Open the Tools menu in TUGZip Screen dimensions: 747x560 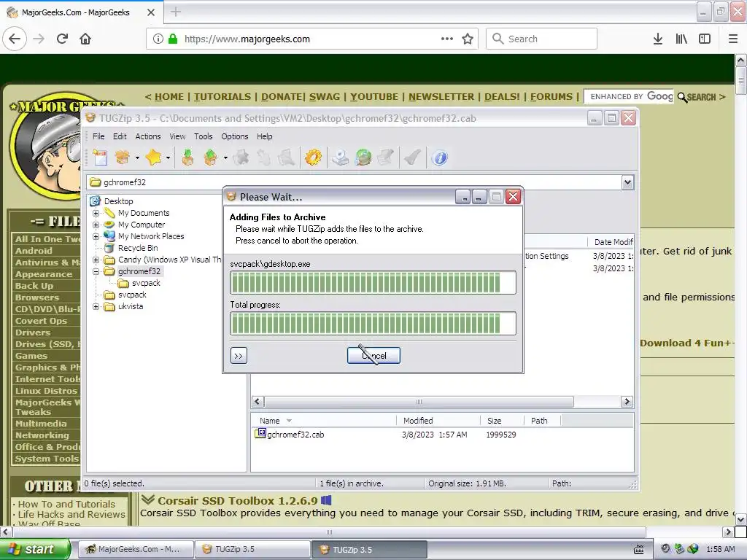tap(203, 136)
